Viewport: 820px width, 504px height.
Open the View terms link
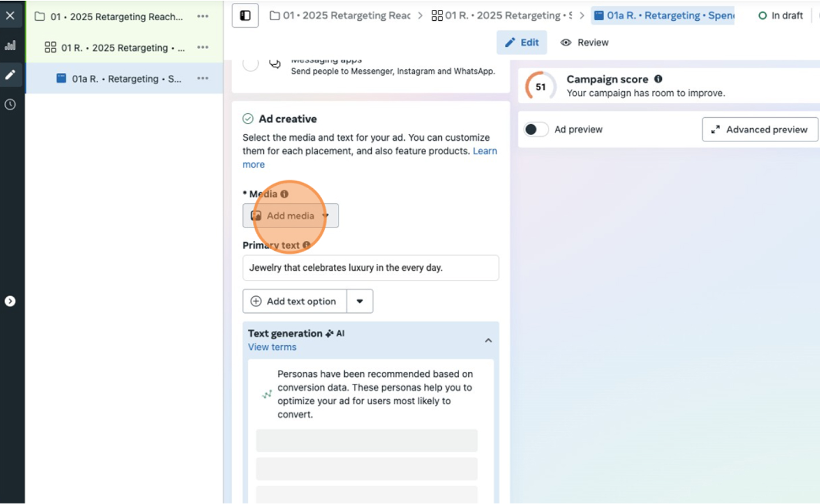(272, 347)
